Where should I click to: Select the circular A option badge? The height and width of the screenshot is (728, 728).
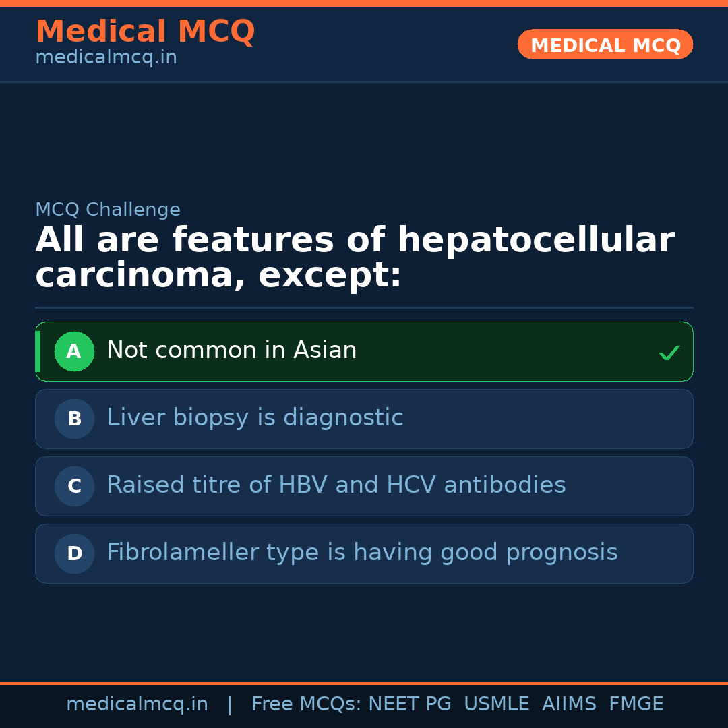(x=74, y=352)
